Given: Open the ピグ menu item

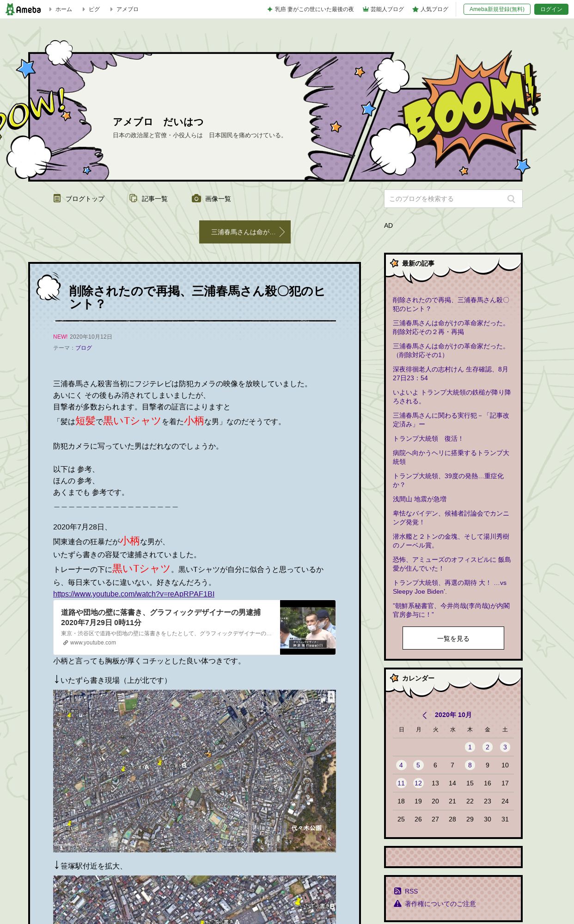Looking at the screenshot, I should (94, 9).
